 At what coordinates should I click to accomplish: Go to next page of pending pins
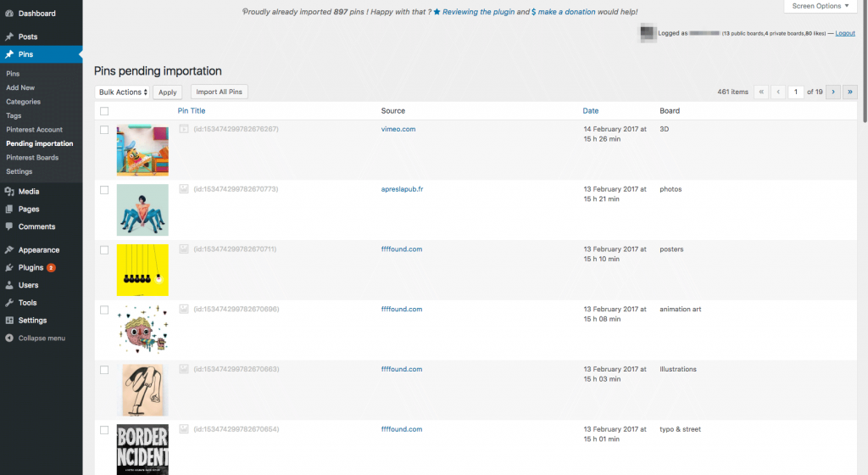point(832,92)
